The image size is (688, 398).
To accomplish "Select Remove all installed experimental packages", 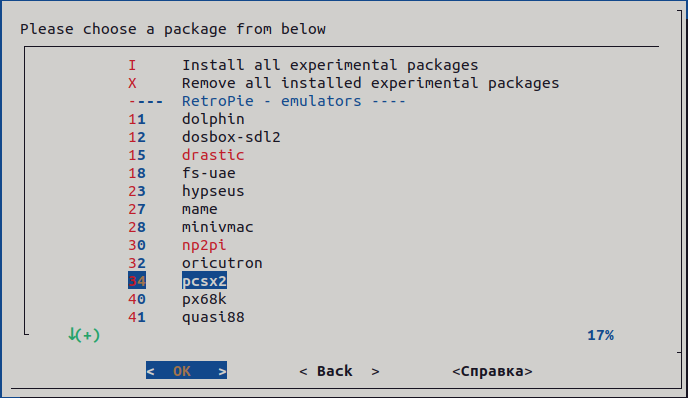I will (x=371, y=83).
